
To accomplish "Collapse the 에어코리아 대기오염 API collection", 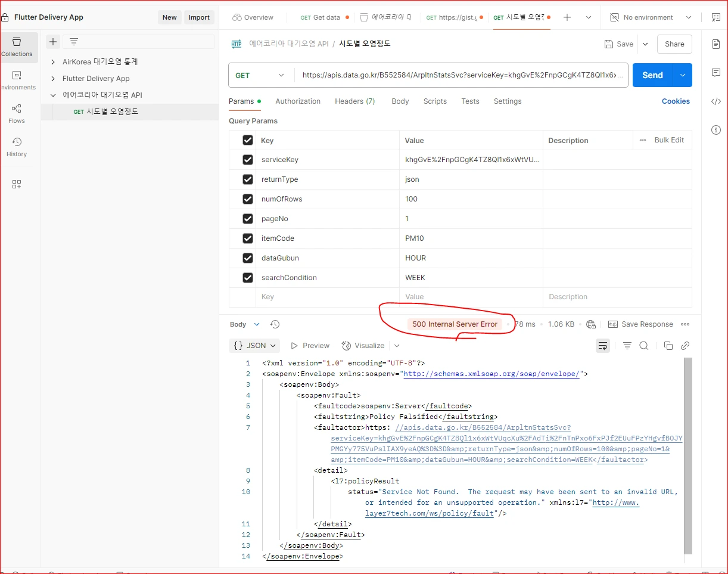I will click(53, 95).
